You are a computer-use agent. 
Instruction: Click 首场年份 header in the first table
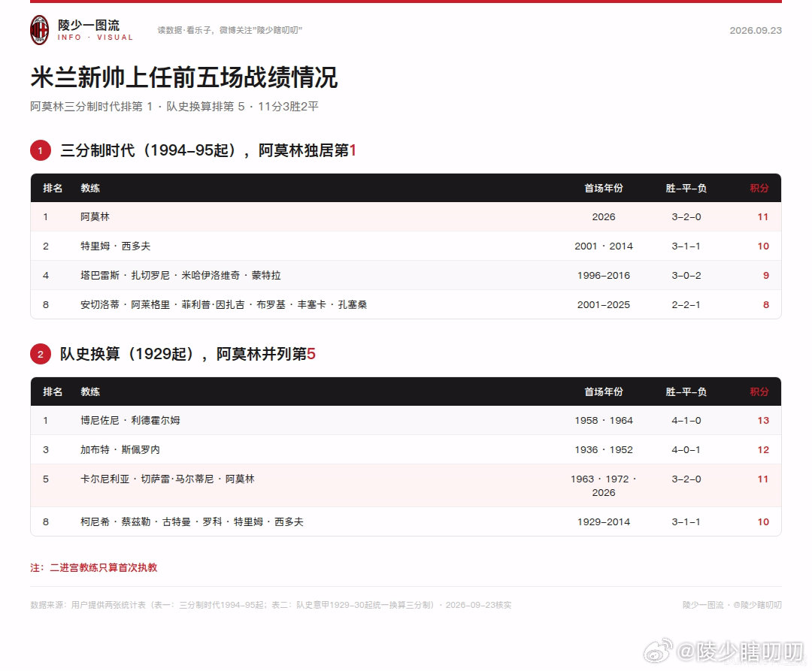click(604, 189)
